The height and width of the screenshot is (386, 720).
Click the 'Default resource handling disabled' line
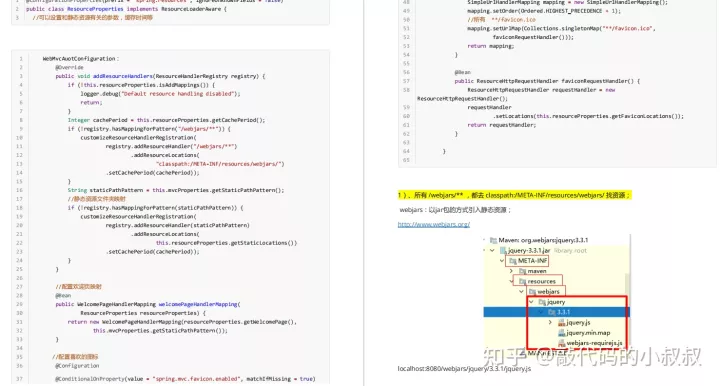point(160,94)
